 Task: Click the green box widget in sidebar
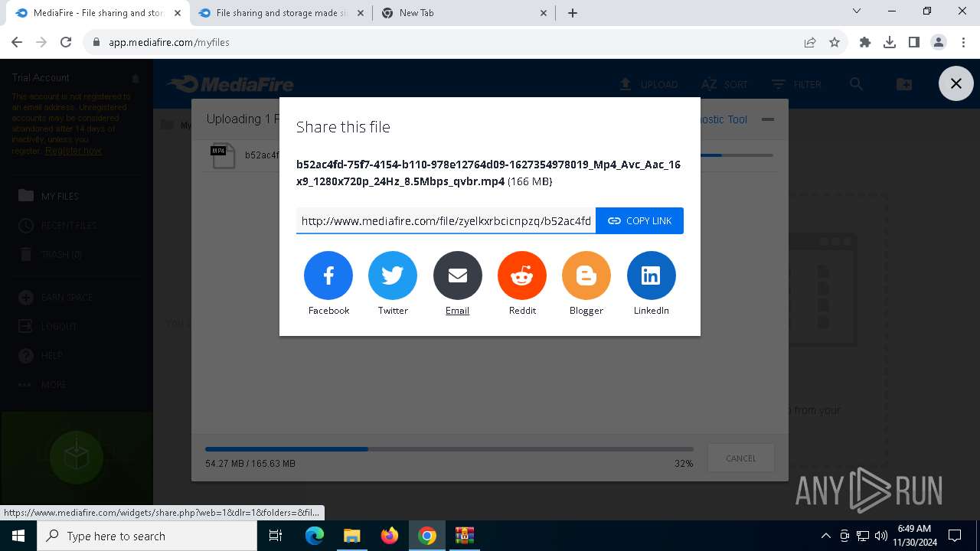tap(76, 458)
